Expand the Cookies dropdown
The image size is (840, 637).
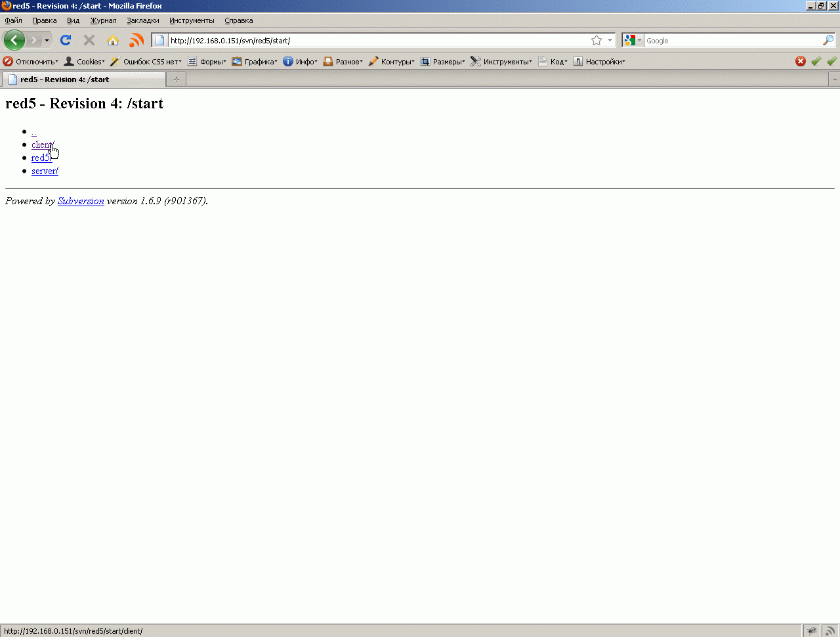point(85,62)
